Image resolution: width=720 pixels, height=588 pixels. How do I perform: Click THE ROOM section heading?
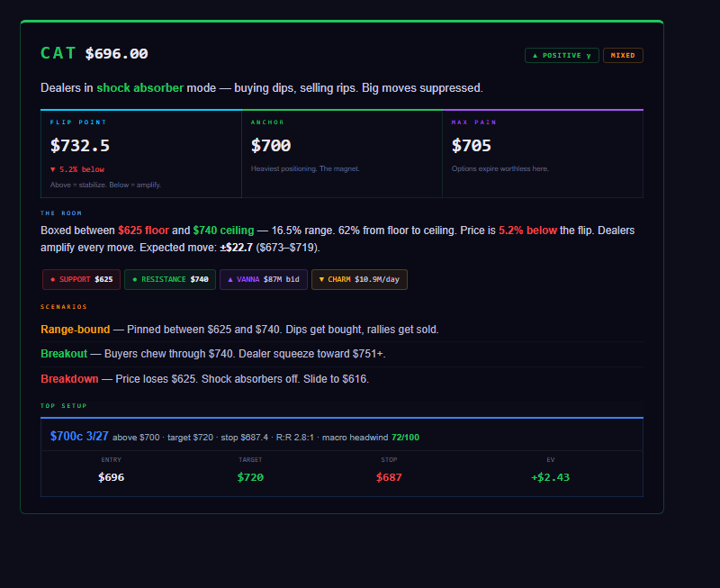[61, 213]
